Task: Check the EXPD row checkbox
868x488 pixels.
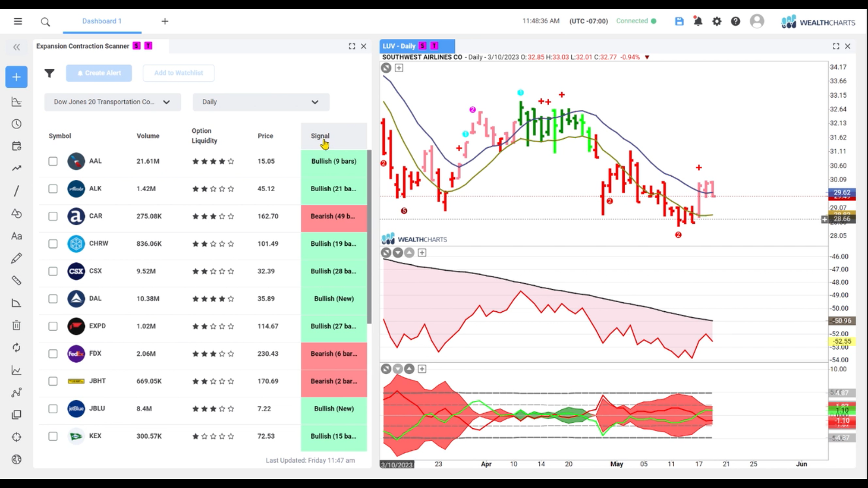Action: click(x=53, y=326)
